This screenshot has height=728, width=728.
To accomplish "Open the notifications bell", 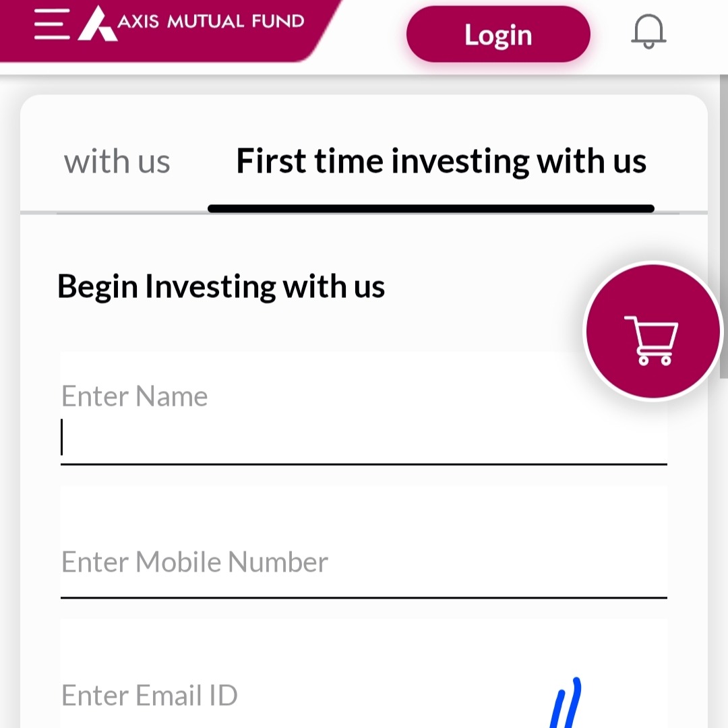I will [648, 32].
